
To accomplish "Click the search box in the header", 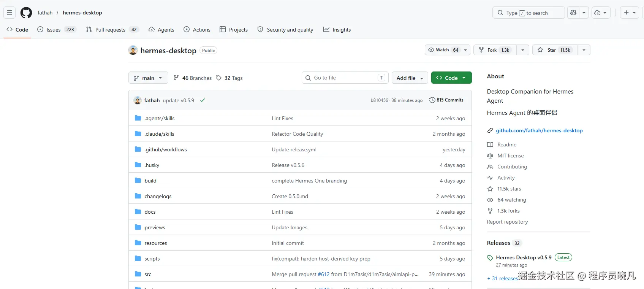I will [528, 13].
